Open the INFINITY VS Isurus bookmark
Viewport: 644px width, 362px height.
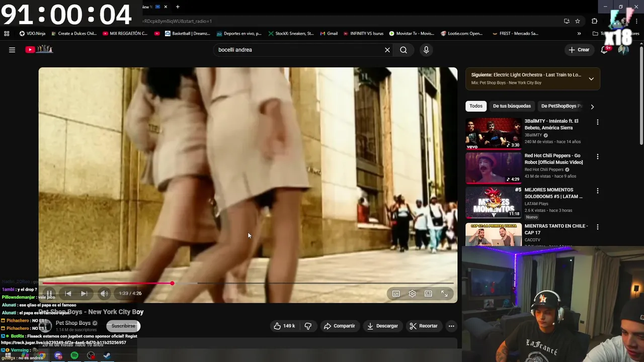click(x=363, y=34)
